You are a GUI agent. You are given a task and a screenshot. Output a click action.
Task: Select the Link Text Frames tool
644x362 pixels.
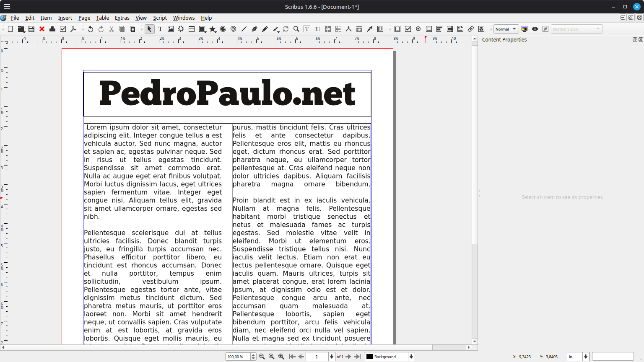(327, 29)
